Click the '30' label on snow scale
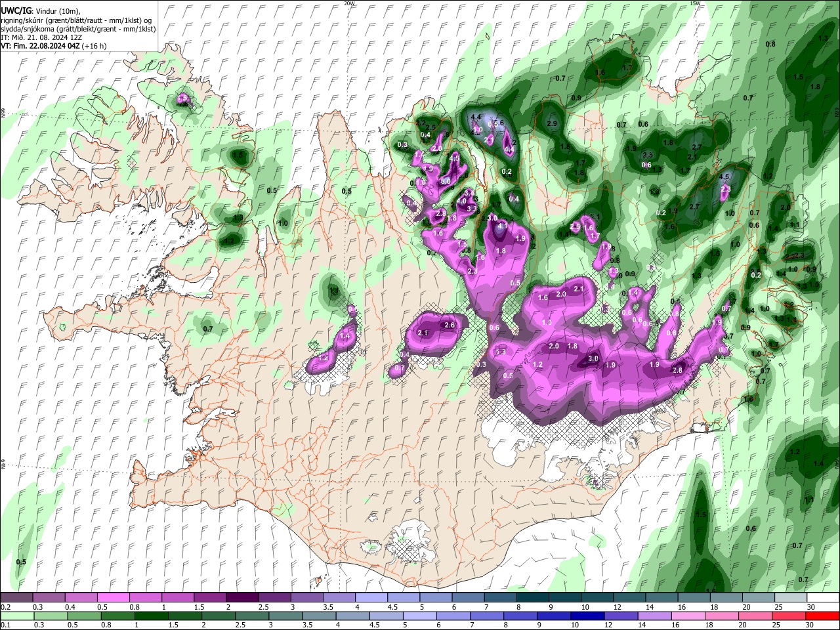Viewport: 840px width, 630px height. (x=811, y=607)
